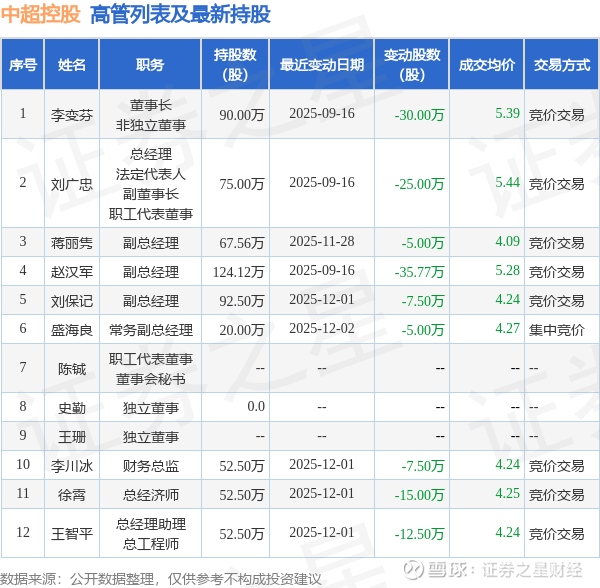Click the name 李变芬
600x588 pixels.
click(72, 114)
